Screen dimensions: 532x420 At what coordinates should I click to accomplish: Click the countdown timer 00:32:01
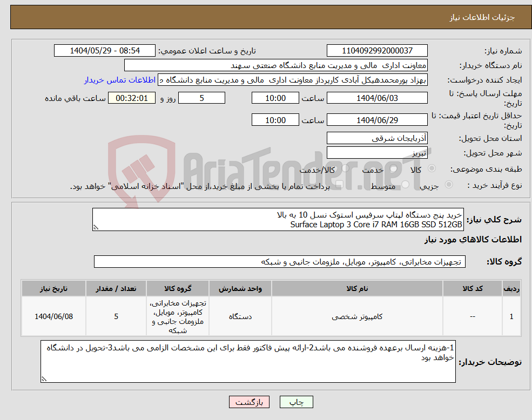(x=132, y=98)
